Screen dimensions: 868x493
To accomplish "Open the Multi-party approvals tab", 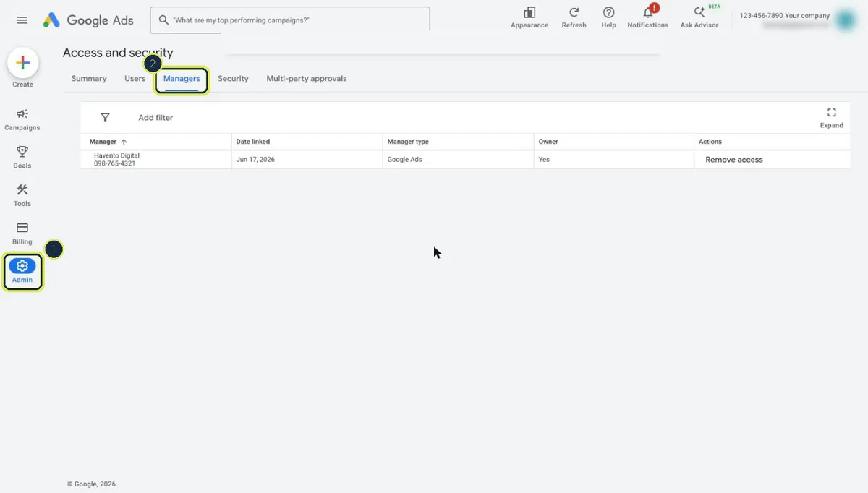I will (x=307, y=79).
